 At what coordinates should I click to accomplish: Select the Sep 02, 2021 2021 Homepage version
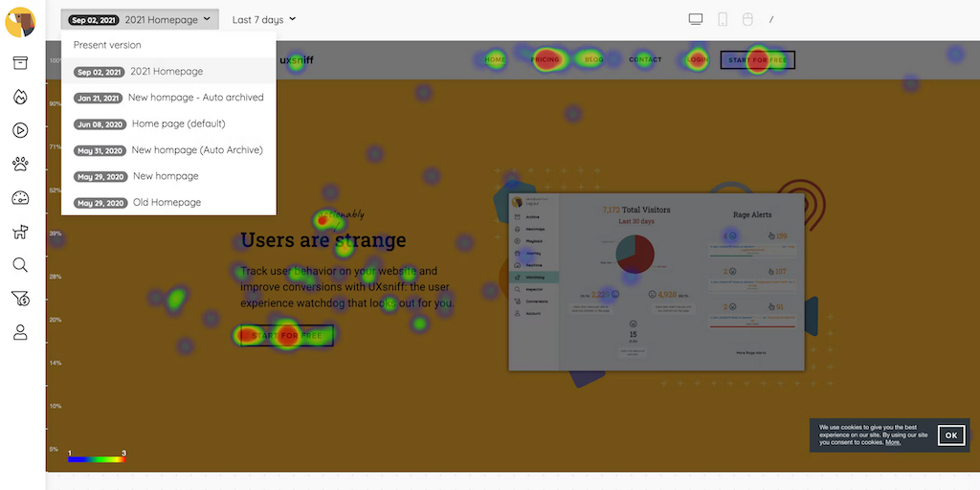[x=168, y=71]
